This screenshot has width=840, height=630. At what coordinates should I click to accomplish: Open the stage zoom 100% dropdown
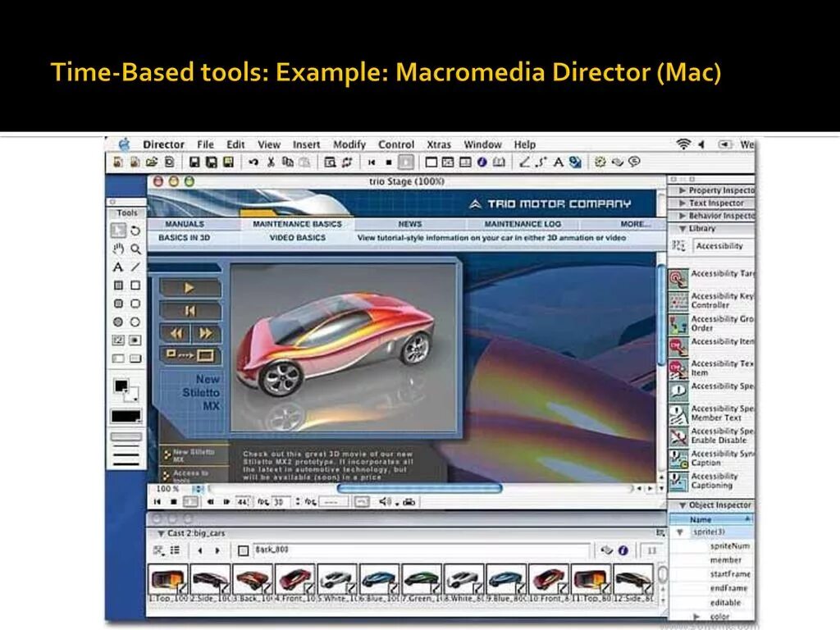tap(199, 489)
